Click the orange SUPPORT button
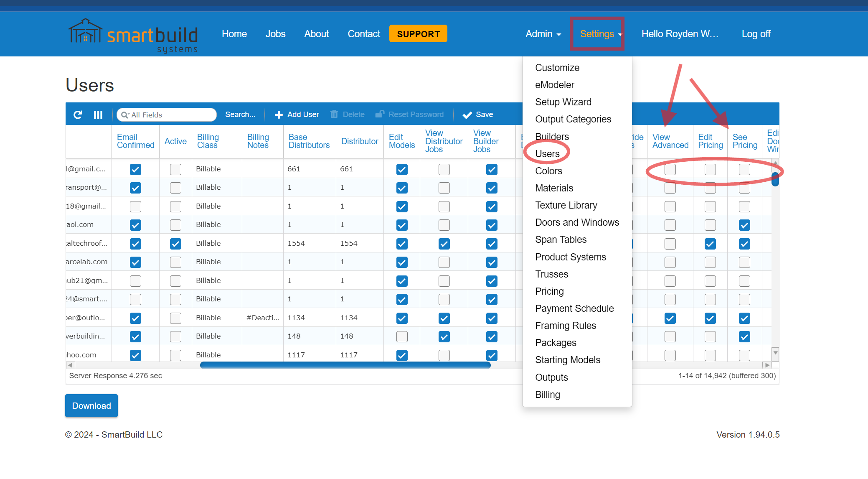868x479 pixels. click(x=418, y=34)
